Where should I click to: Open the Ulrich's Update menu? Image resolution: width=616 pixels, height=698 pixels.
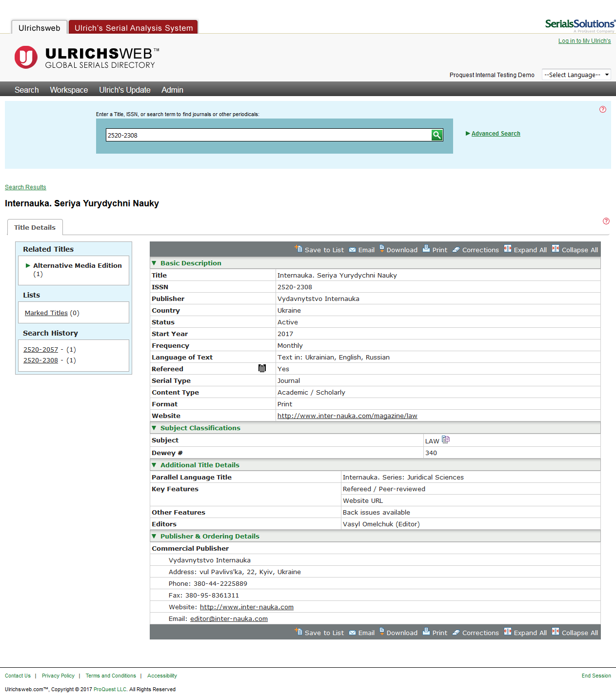click(x=125, y=90)
